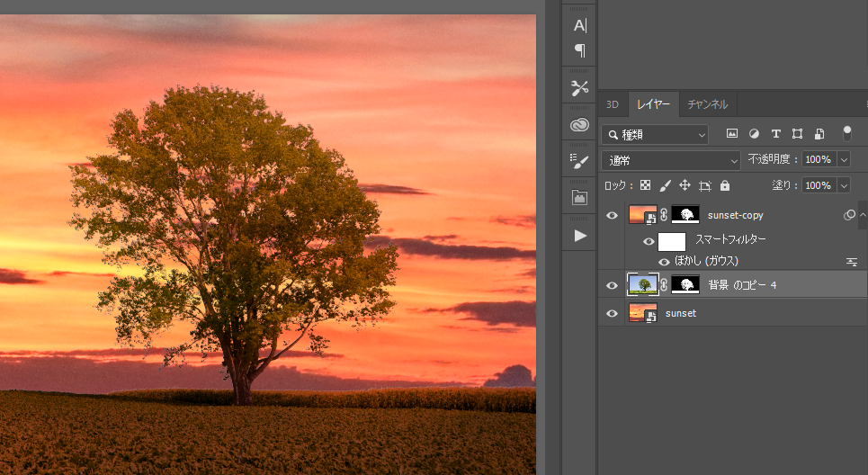Click lock image pixels brush icon
Screen dimensions: 868x475
pos(666,185)
